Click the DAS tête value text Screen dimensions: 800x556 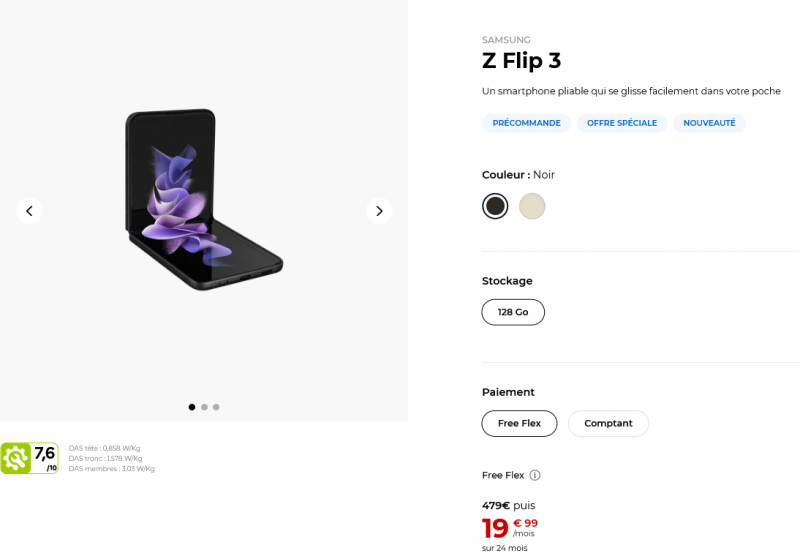pos(105,448)
